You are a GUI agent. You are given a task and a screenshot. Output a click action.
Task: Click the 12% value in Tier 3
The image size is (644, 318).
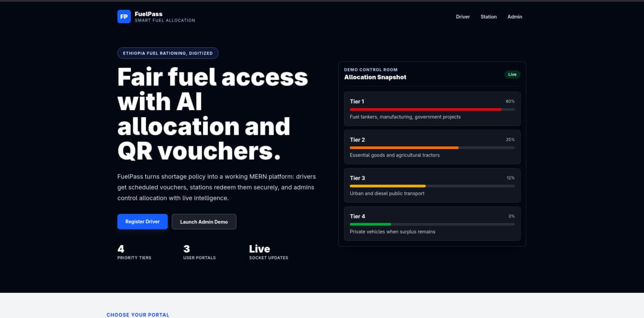coord(510,178)
